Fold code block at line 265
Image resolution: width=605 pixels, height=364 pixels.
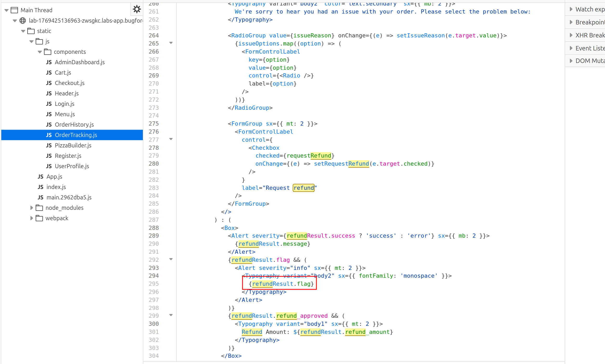click(171, 43)
